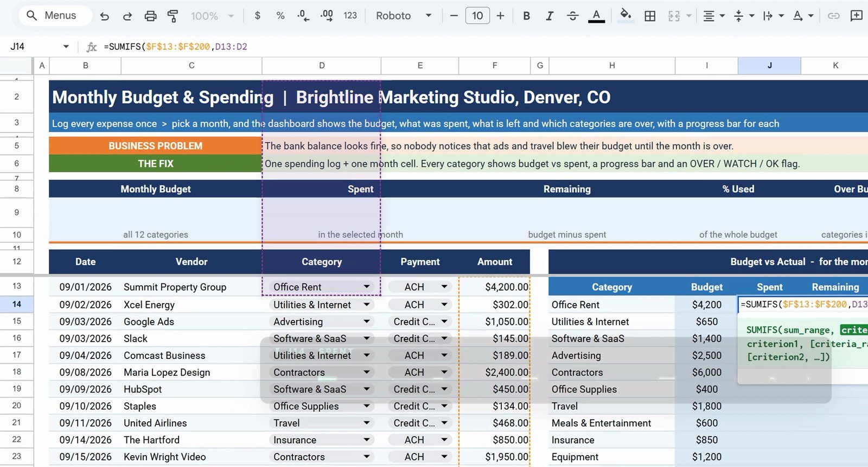Undo the last action
The width and height of the screenshot is (868, 467).
pos(105,16)
